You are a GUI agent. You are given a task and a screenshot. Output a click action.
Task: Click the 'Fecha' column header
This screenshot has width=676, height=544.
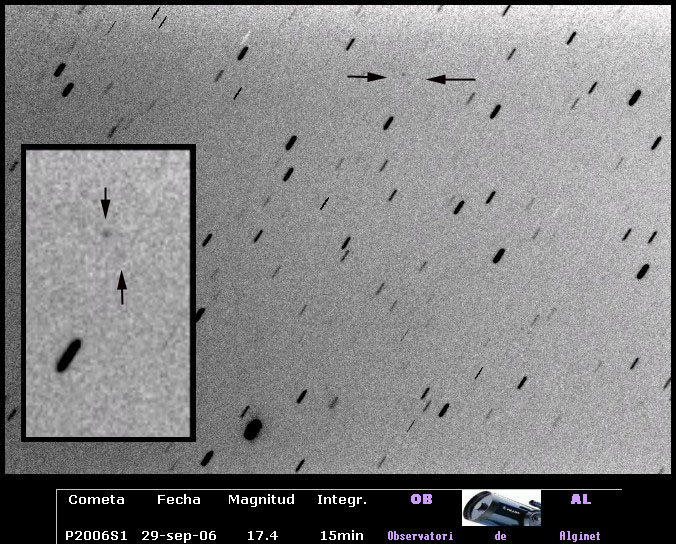[178, 500]
